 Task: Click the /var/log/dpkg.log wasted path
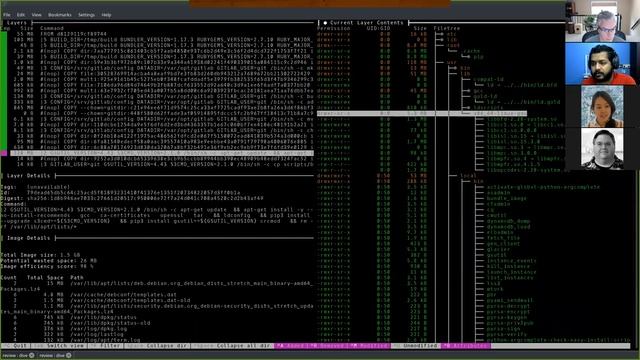(x=98, y=328)
